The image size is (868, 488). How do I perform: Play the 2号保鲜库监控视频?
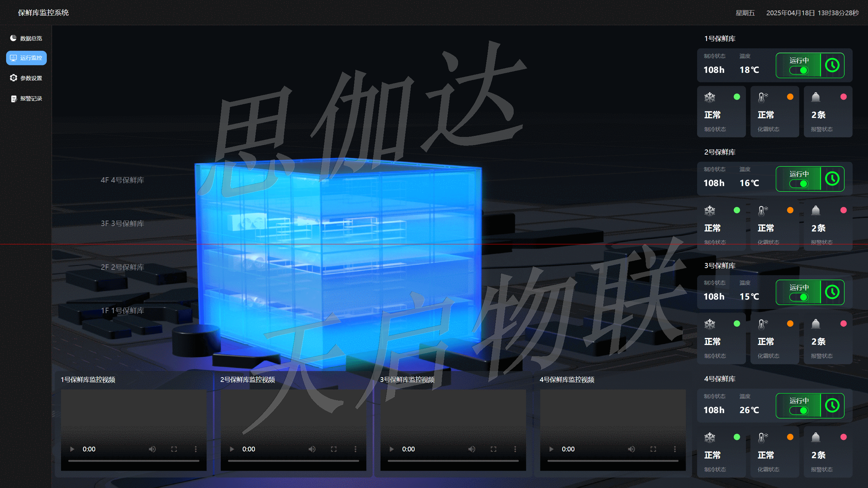232,449
